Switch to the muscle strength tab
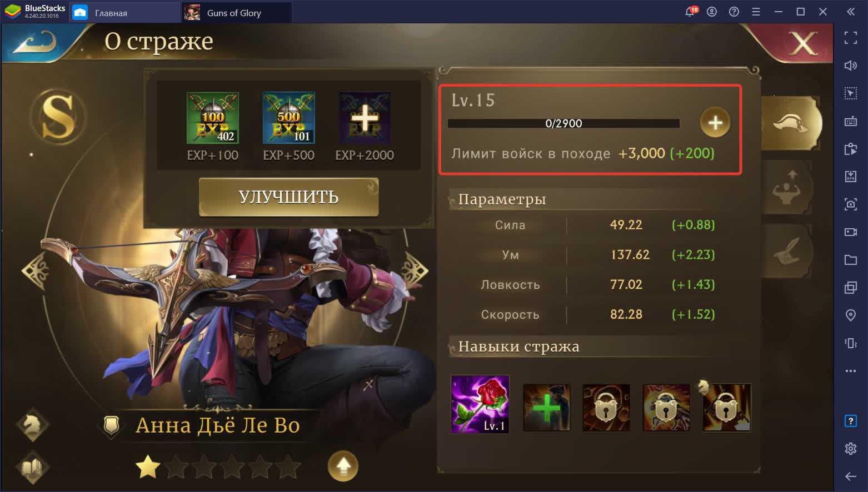The width and height of the screenshot is (868, 492). 787,188
